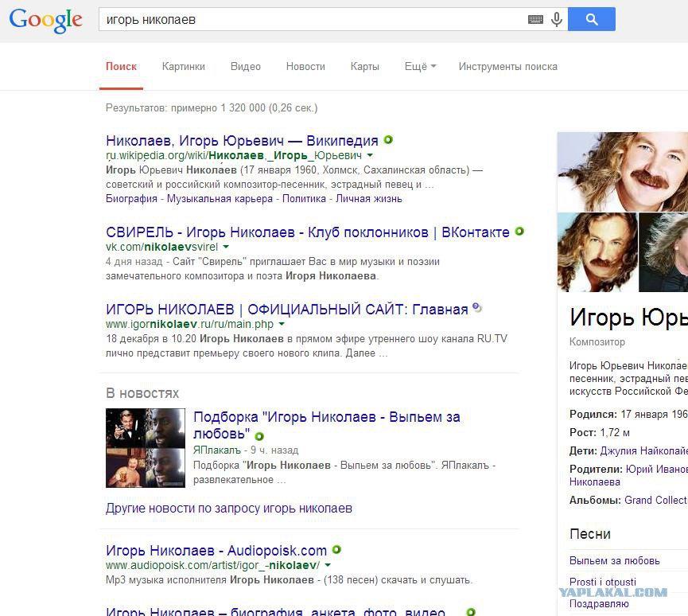
Task: Open the Подборка Выпьем за любовь news link
Action: point(326,425)
